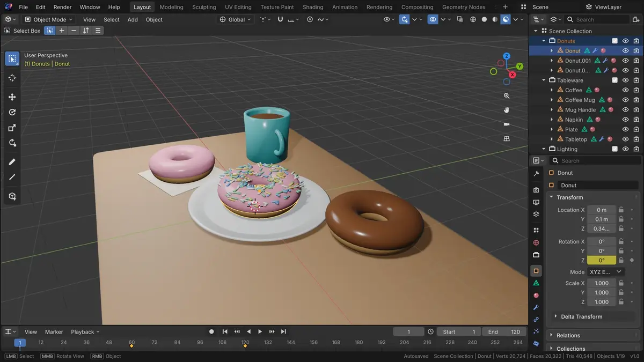
Task: Open the Output properties tab
Action: tap(536, 202)
